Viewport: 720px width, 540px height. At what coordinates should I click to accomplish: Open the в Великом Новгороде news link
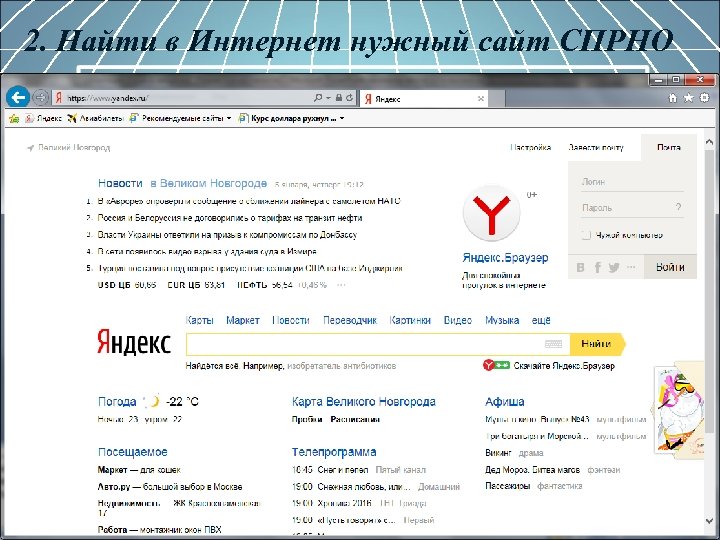click(208, 183)
